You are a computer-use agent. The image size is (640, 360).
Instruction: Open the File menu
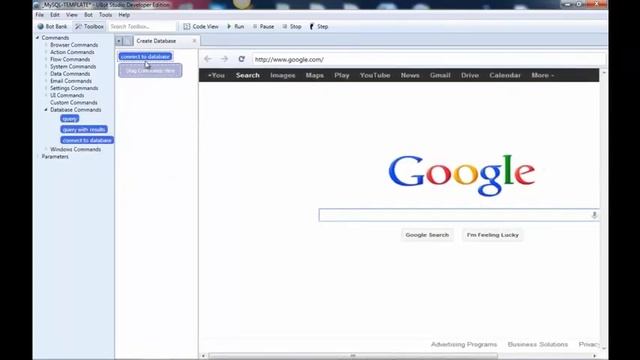[40, 15]
